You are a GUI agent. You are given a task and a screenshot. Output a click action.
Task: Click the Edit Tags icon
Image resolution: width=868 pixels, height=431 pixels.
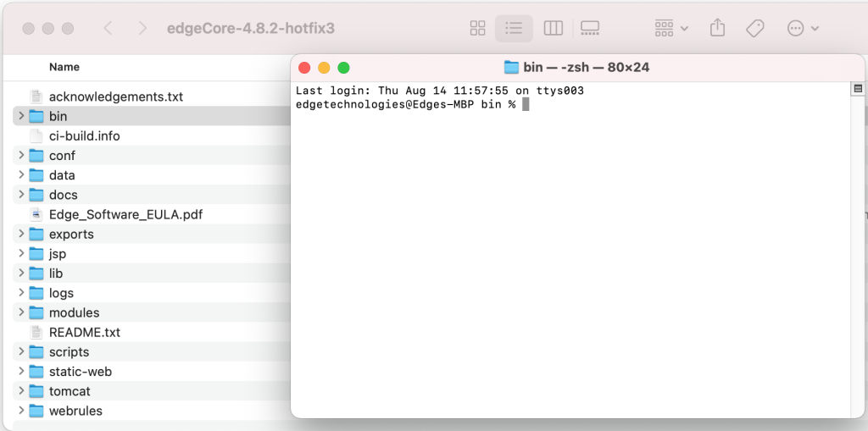tap(754, 28)
